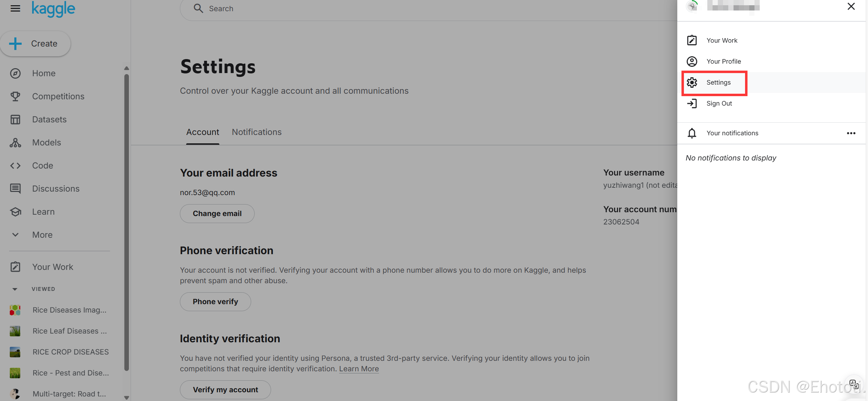
Task: Select the Models icon in sidebar
Action: point(15,143)
